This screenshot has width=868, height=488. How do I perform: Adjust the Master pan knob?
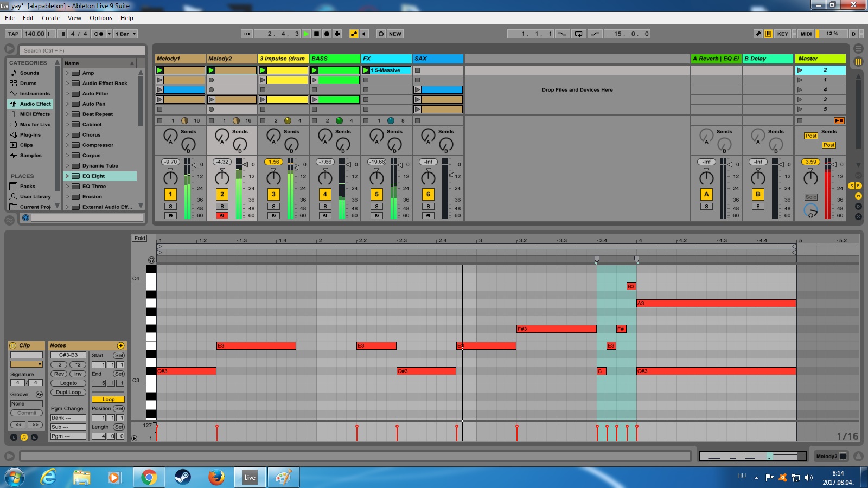810,177
